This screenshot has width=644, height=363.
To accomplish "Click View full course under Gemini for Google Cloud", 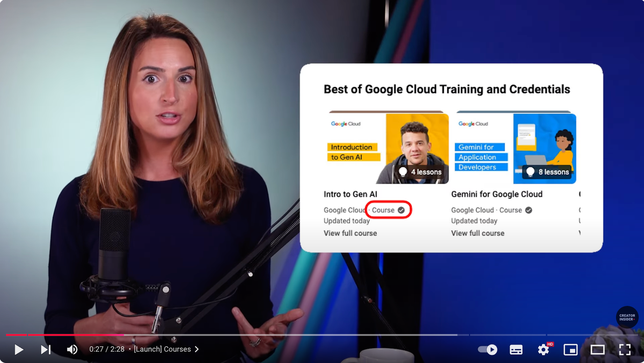I will pyautogui.click(x=478, y=233).
